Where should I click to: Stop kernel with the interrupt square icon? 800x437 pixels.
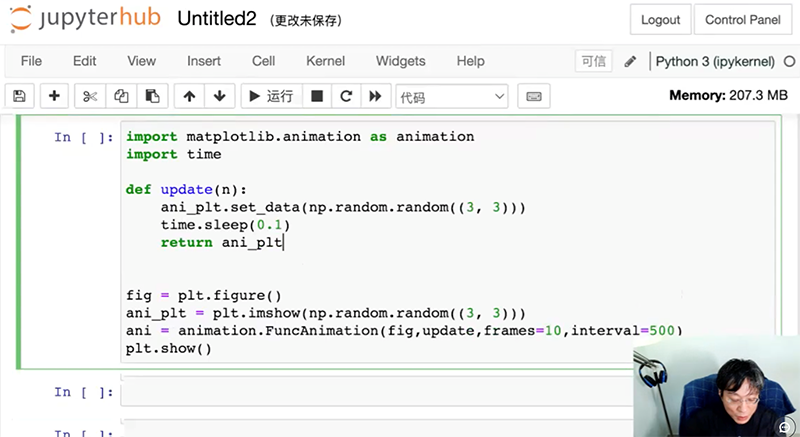[x=317, y=96]
